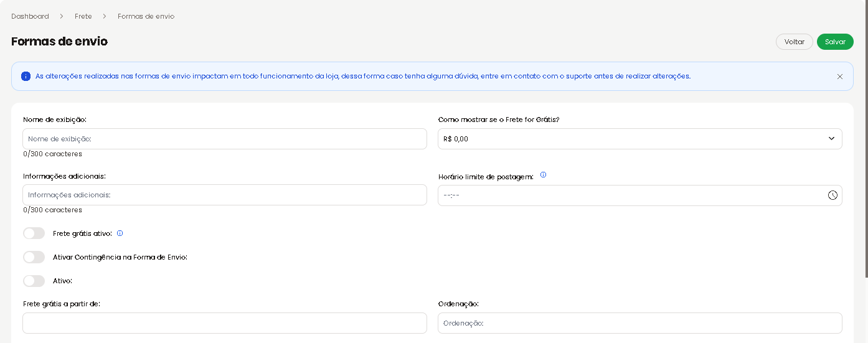Toggle Ativar Contingência na Forma de Envio

pyautogui.click(x=34, y=257)
